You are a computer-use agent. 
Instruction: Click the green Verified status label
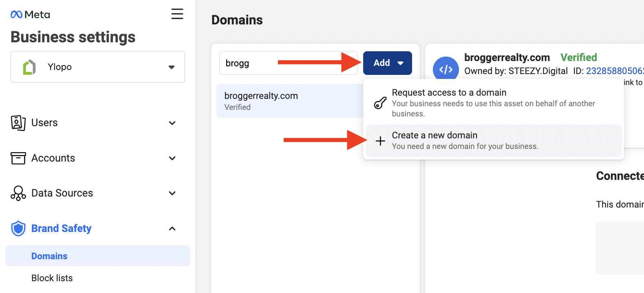point(579,58)
